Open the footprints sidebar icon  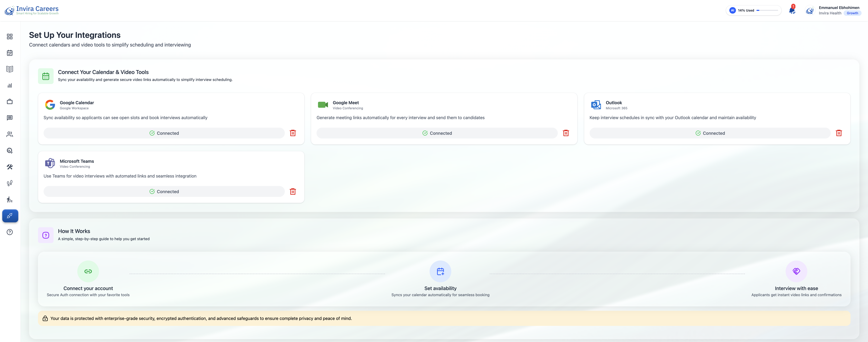[10, 183]
